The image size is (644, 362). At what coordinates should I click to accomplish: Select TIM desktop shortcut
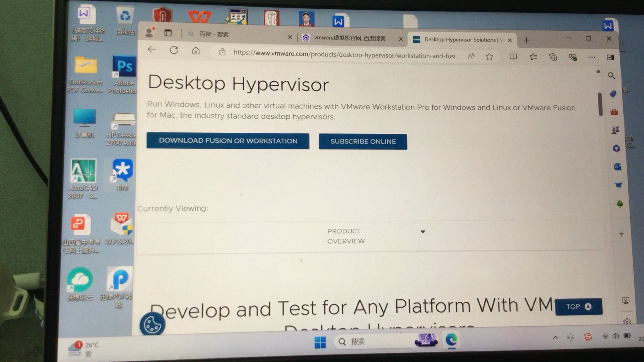tap(122, 175)
